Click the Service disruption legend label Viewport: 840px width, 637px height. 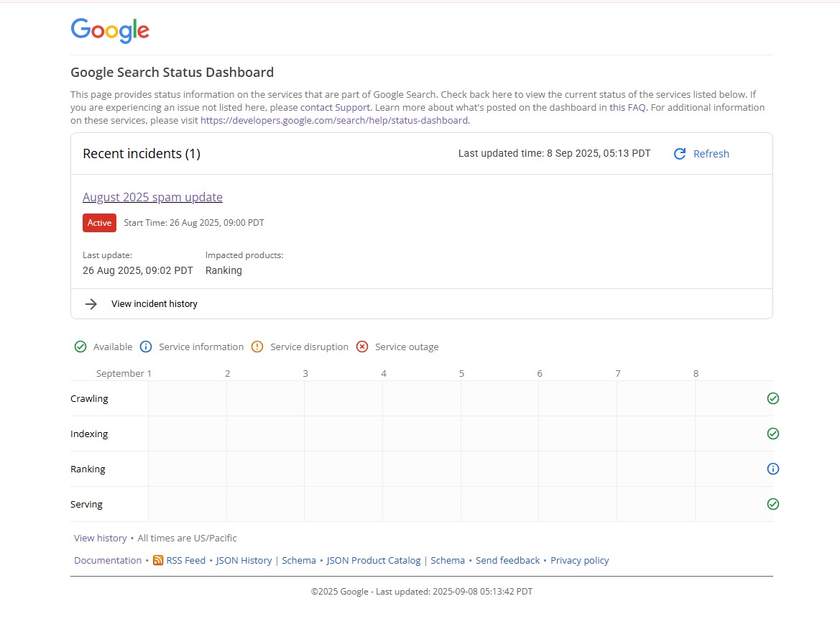point(309,347)
